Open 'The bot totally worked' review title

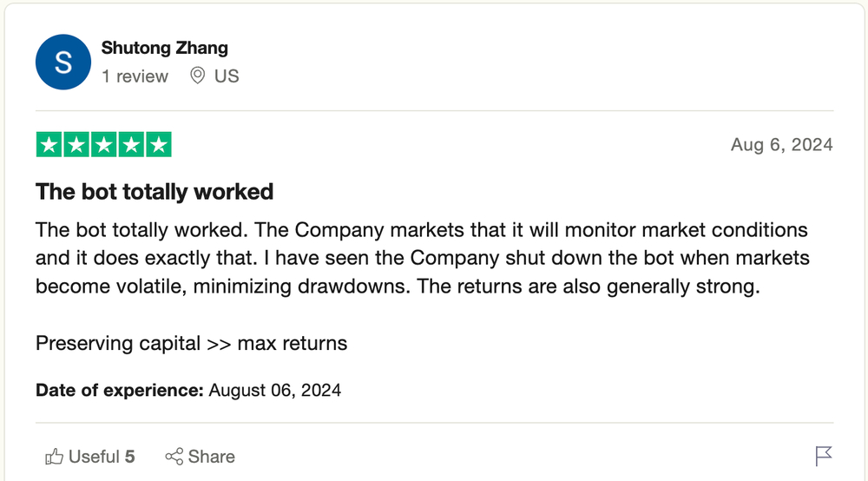pyautogui.click(x=155, y=192)
